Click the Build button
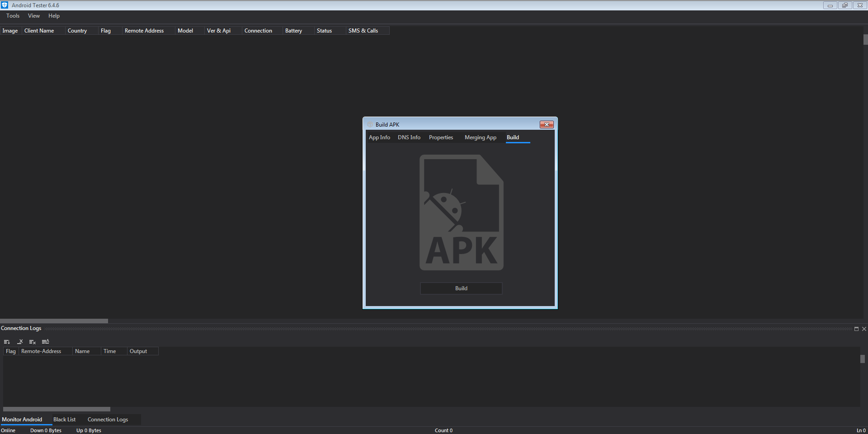868x434 pixels. click(461, 288)
